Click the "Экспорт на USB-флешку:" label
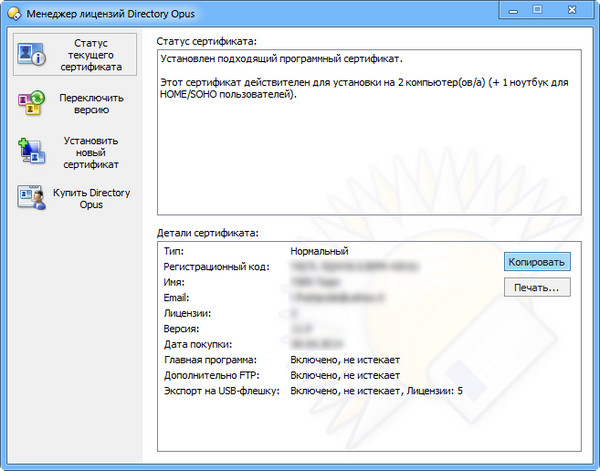The image size is (600, 471). pyautogui.click(x=222, y=391)
